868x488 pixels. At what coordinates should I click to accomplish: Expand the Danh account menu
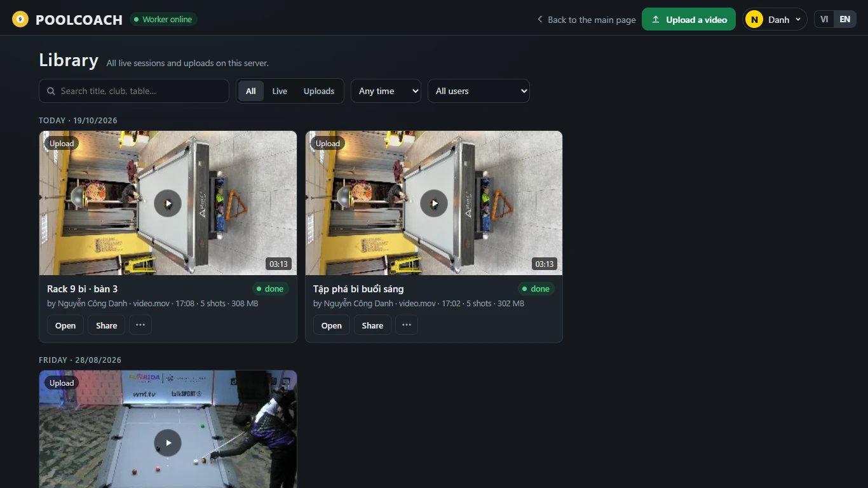point(775,20)
